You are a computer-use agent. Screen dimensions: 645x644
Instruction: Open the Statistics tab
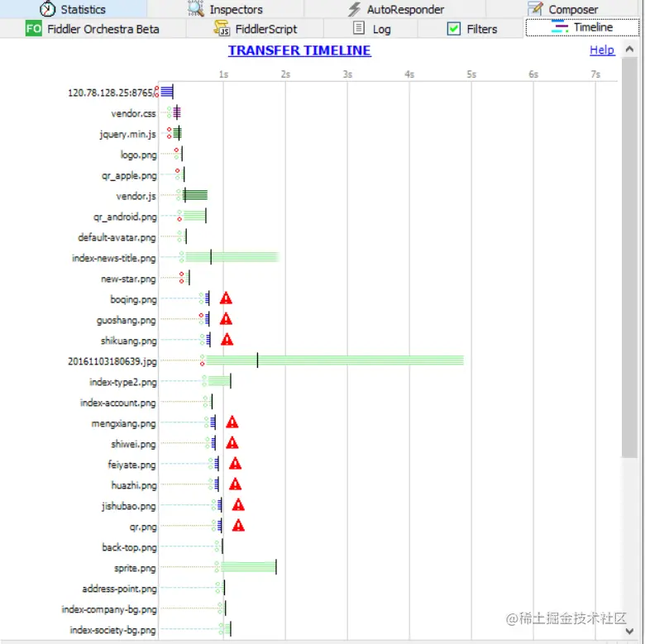pos(74,9)
